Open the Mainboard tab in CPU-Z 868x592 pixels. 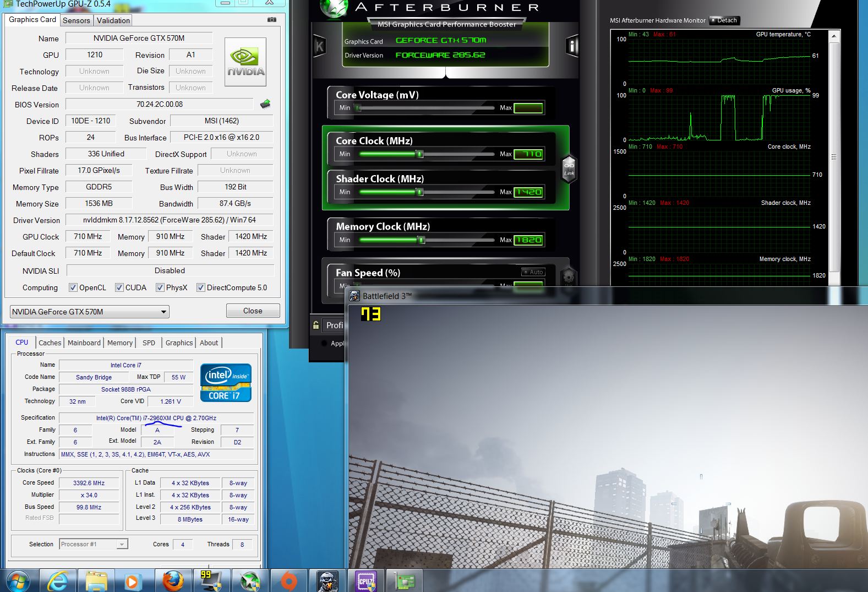click(84, 343)
